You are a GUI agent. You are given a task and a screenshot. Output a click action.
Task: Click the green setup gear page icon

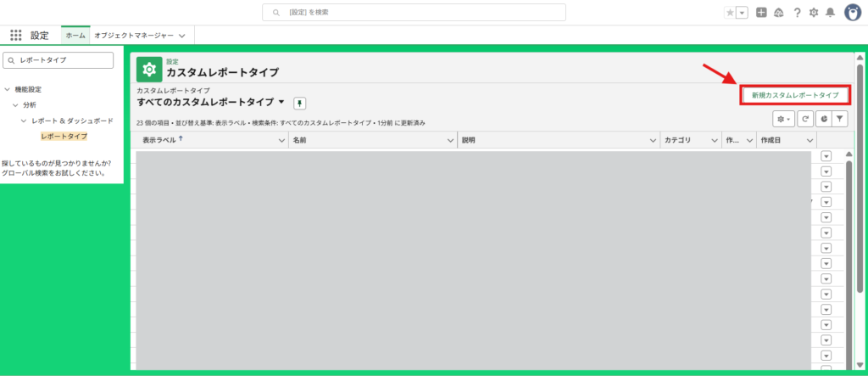coord(149,70)
